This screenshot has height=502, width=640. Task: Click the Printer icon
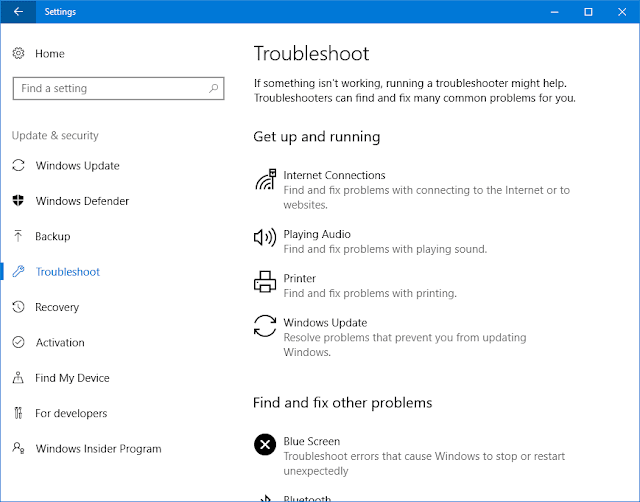tap(265, 282)
